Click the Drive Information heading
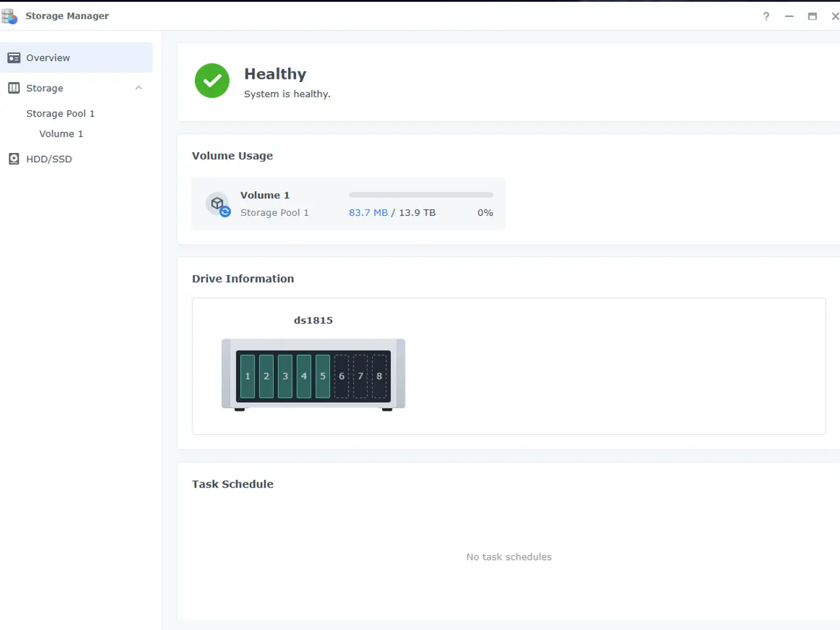The image size is (840, 630). (243, 279)
